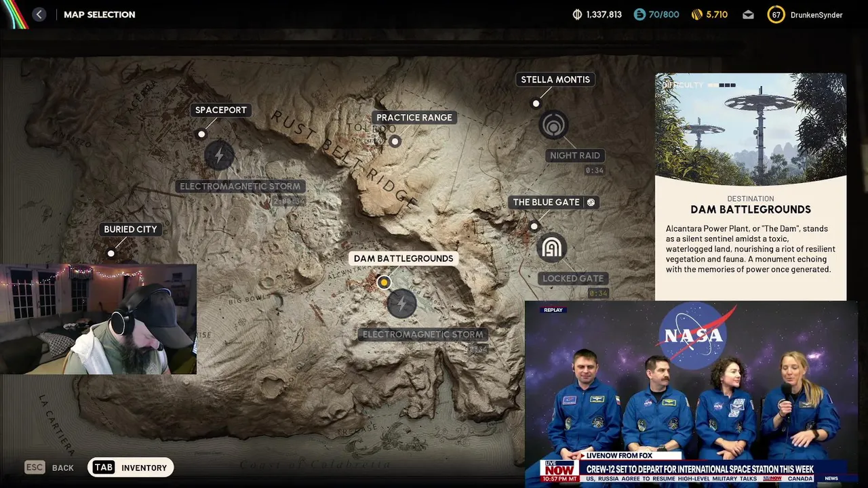868x488 pixels.
Task: Click the REPLAY tag on the video
Action: click(553, 310)
